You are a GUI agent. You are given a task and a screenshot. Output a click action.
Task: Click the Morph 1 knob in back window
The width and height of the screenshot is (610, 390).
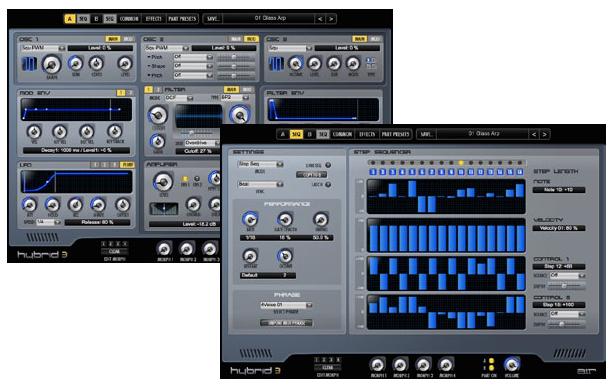click(x=164, y=249)
